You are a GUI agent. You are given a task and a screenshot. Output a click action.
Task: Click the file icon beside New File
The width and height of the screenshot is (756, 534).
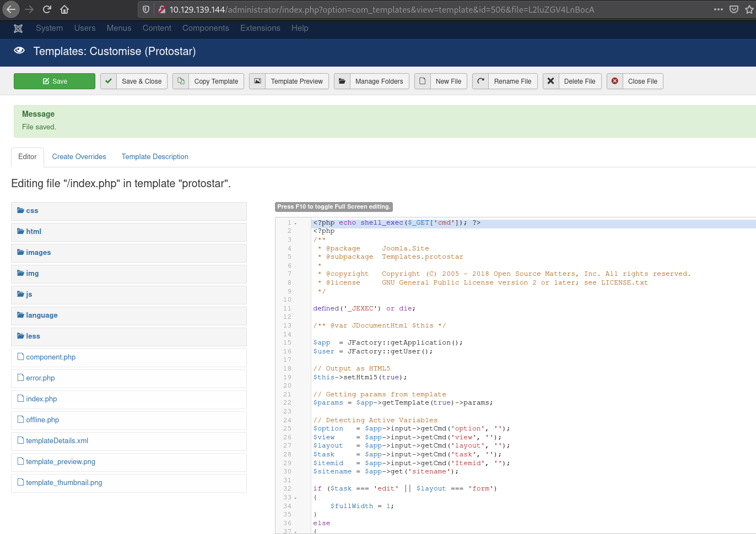(x=423, y=81)
